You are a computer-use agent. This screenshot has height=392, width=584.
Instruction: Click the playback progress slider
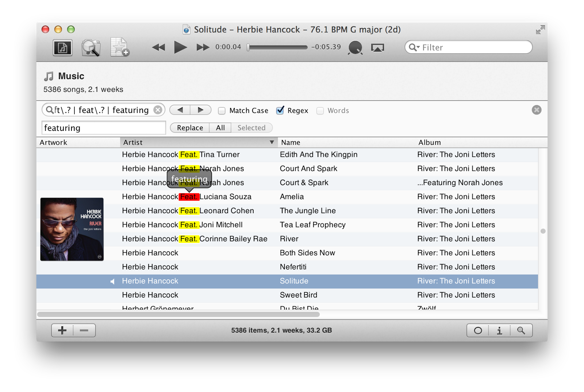pos(277,47)
